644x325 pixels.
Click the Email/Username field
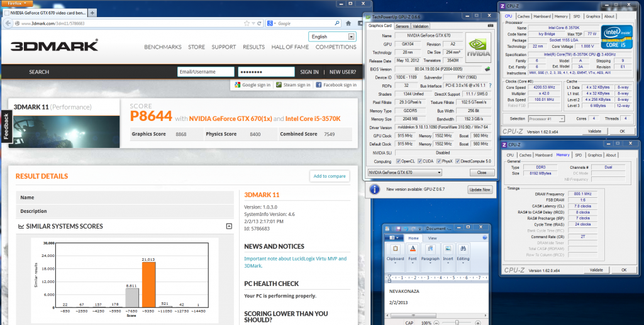coord(206,72)
